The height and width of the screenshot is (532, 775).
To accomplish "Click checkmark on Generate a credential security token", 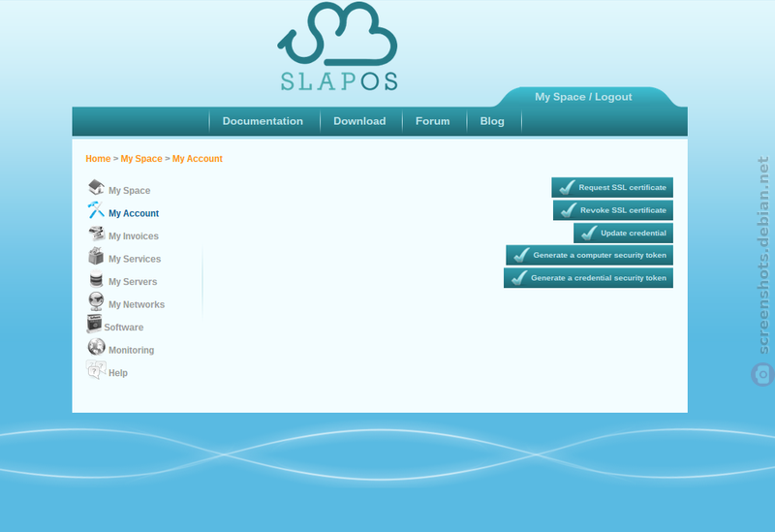I will click(519, 278).
